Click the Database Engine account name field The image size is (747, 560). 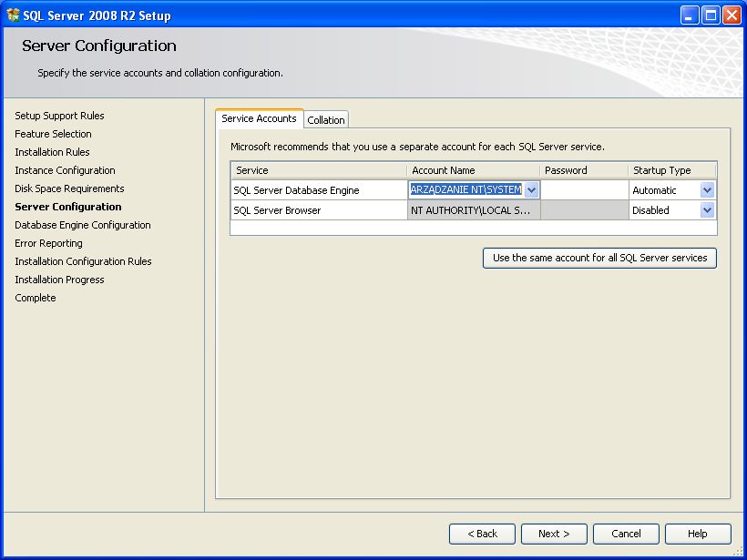(466, 189)
